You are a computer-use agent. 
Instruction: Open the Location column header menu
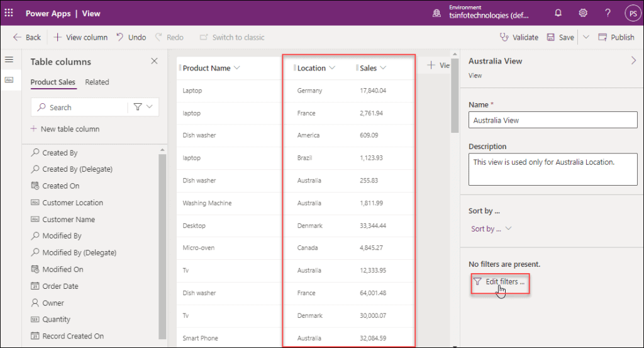[315, 68]
